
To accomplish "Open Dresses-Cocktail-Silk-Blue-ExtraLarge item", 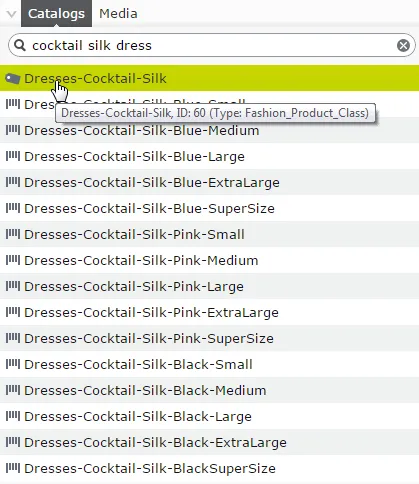I will point(209,182).
